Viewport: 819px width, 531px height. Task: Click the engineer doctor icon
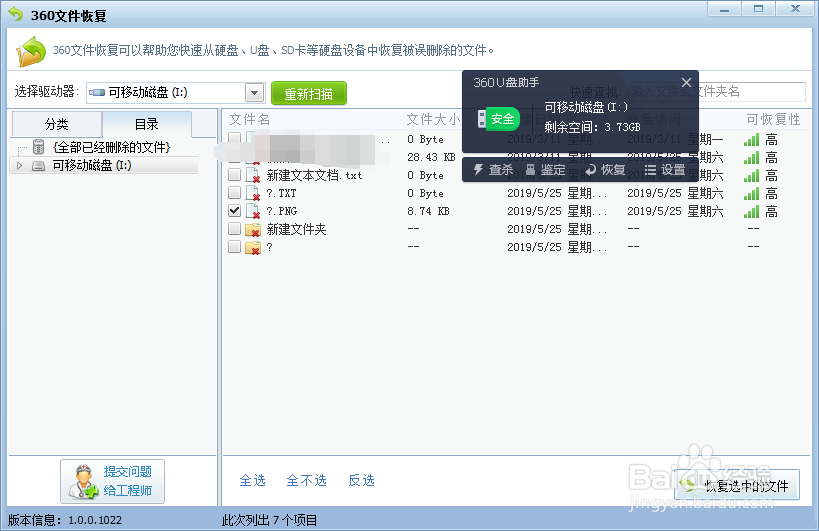tap(83, 481)
